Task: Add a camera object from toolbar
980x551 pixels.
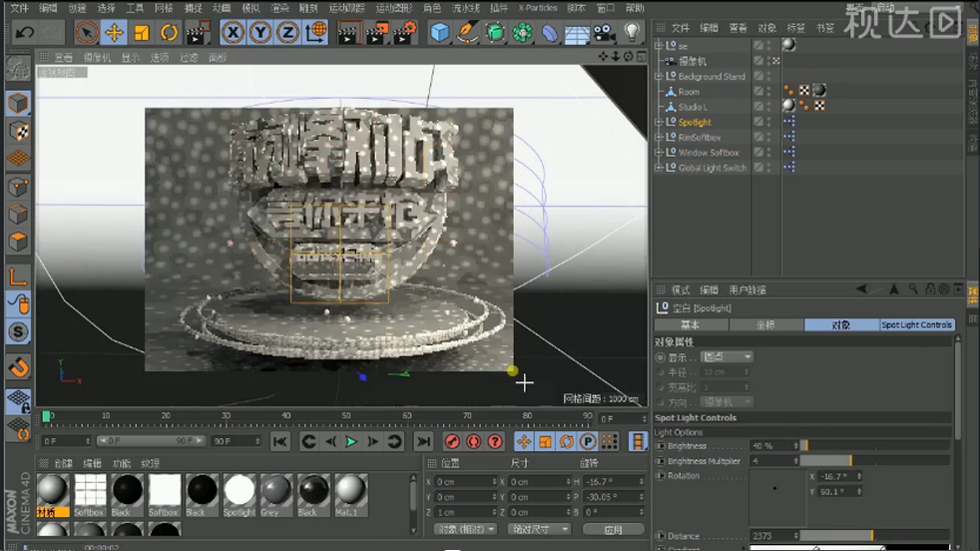Action: click(x=604, y=32)
